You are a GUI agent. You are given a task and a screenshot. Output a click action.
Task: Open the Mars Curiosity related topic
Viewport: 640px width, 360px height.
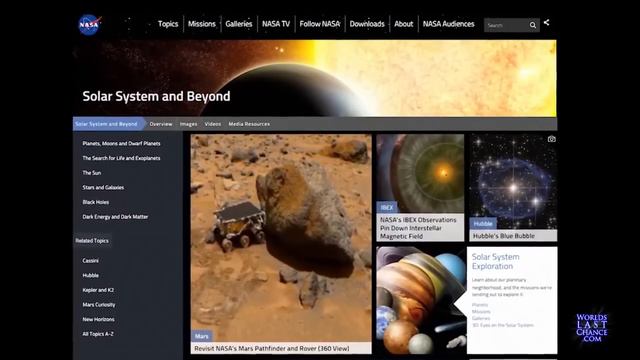[x=99, y=305]
